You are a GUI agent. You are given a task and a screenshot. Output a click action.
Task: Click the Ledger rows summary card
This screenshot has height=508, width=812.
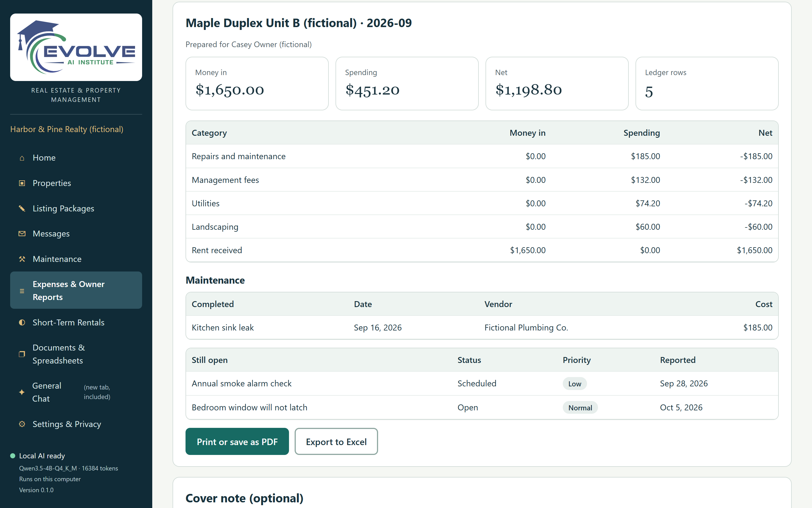point(707,83)
